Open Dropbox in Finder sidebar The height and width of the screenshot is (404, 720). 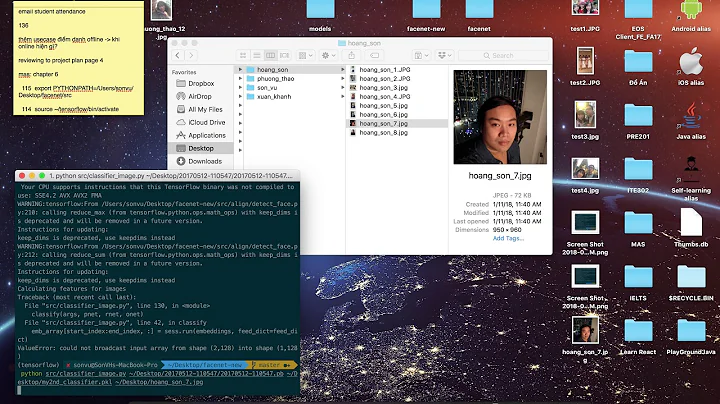click(201, 84)
